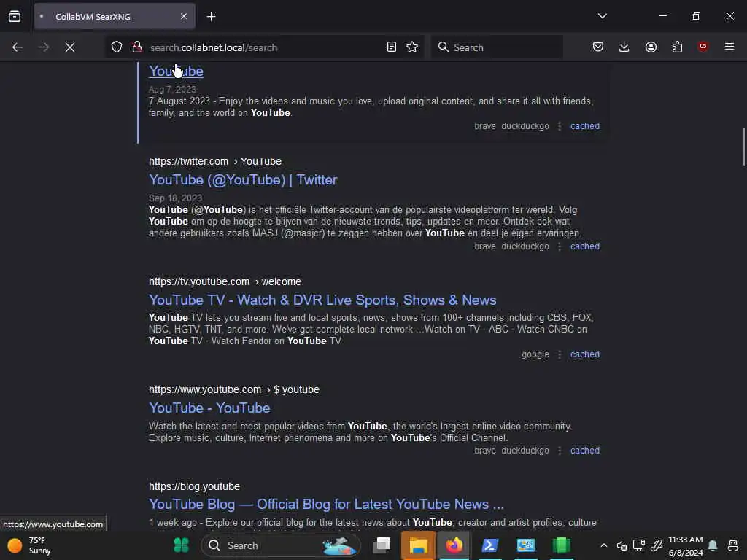Open cached link for YouTube TV result

click(585, 355)
